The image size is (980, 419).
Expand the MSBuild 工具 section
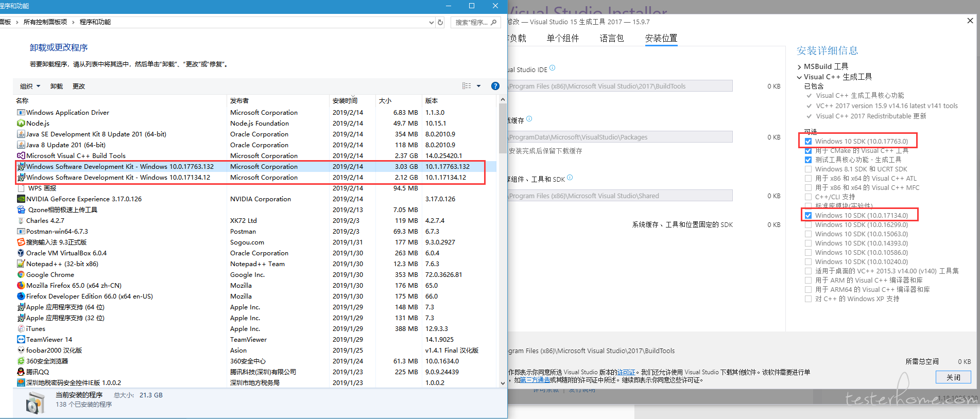799,67
